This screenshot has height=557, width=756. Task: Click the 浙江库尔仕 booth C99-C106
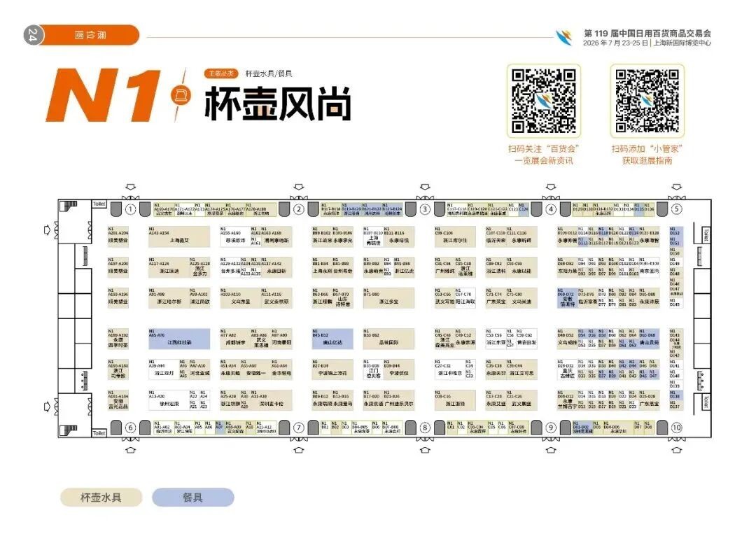click(x=455, y=237)
